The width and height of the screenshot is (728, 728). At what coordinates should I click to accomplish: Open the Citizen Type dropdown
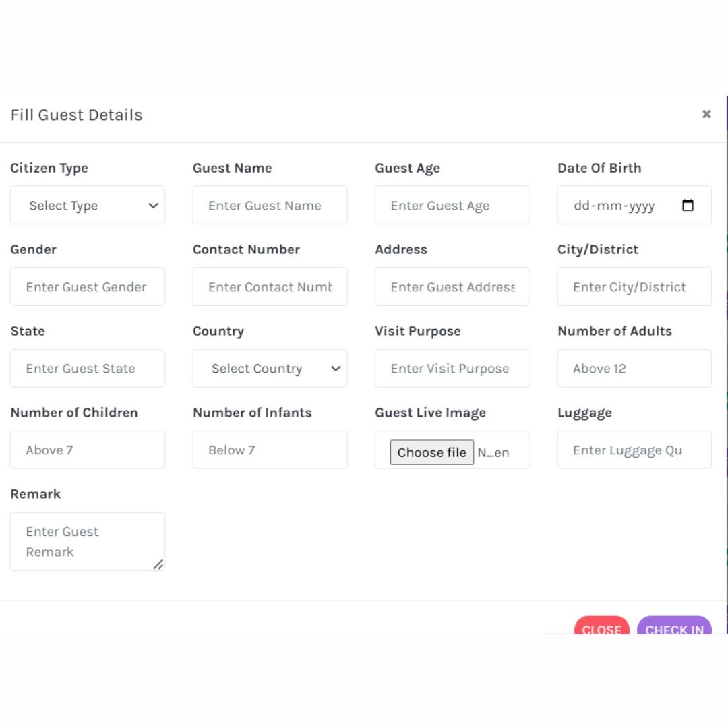click(x=88, y=206)
